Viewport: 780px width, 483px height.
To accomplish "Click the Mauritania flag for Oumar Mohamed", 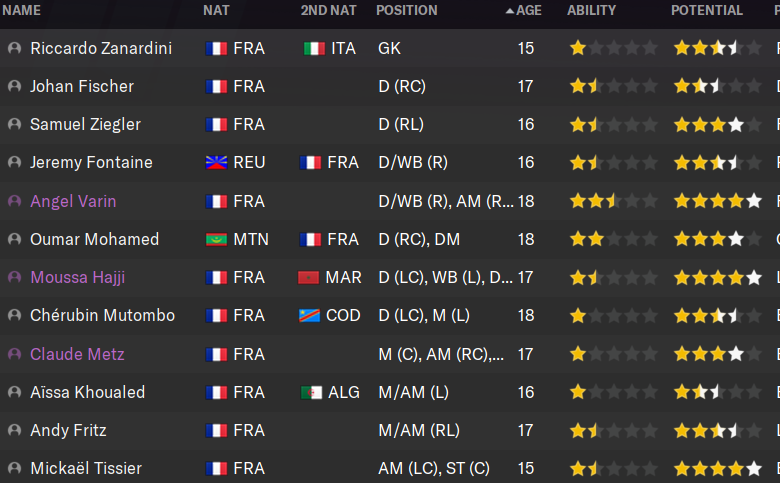I will 216,240.
